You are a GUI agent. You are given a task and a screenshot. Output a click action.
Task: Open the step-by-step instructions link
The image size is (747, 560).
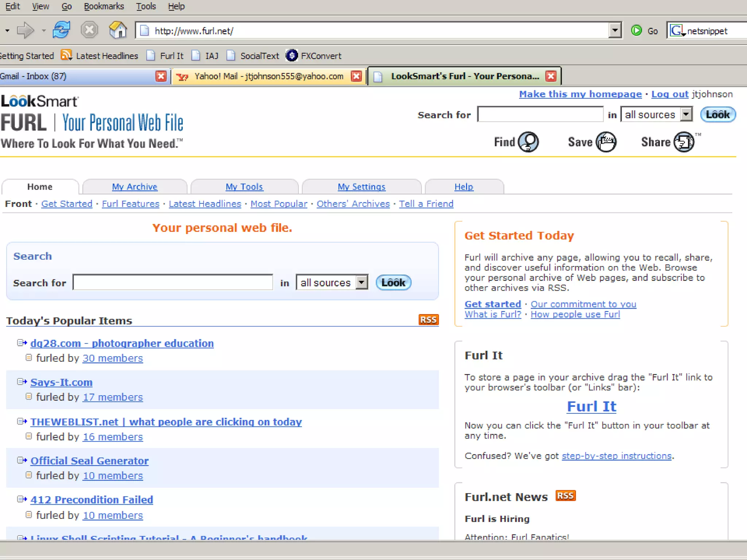(x=616, y=456)
